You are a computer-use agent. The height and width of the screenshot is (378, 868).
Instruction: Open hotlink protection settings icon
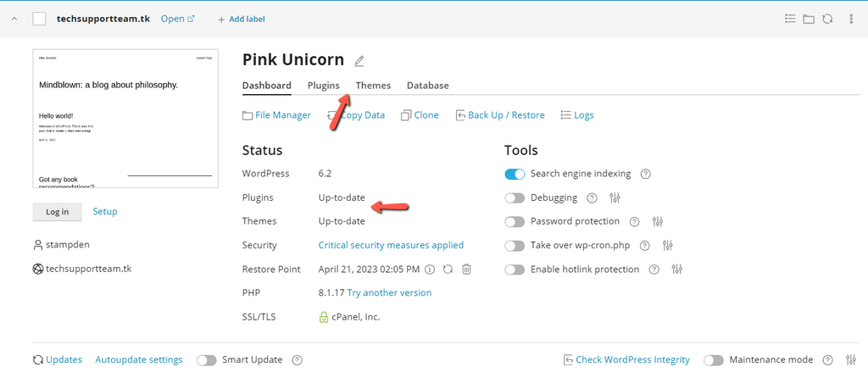[676, 270]
